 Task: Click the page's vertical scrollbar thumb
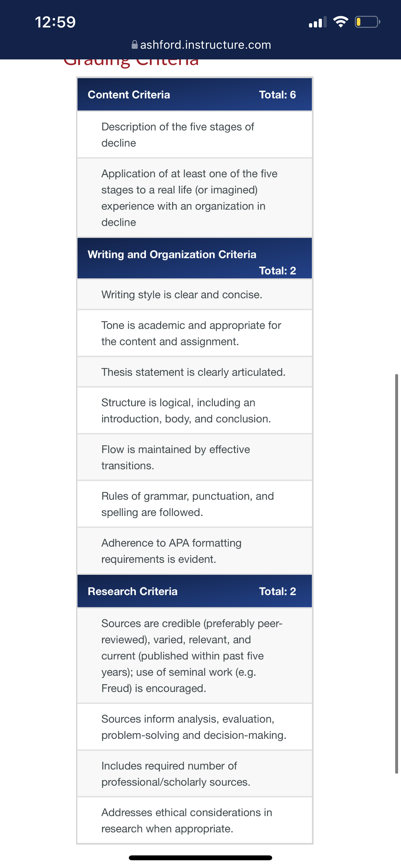(396, 573)
